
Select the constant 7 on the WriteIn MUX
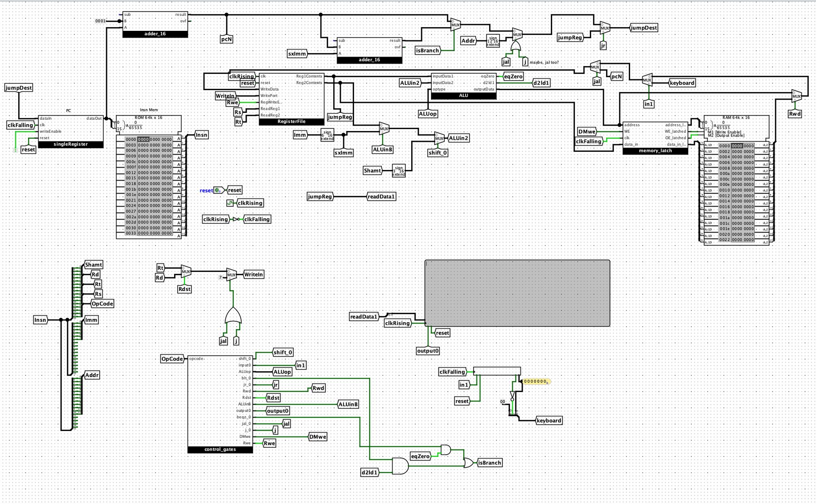(221, 277)
